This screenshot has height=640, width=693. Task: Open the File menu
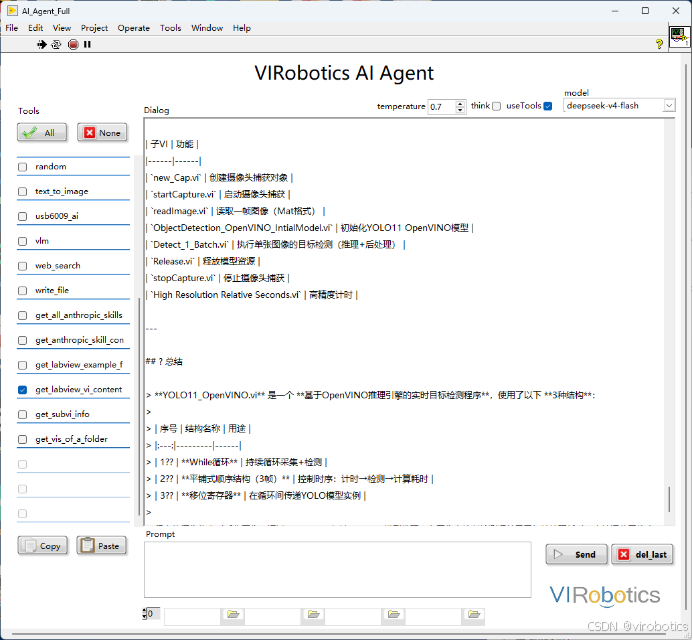11,28
